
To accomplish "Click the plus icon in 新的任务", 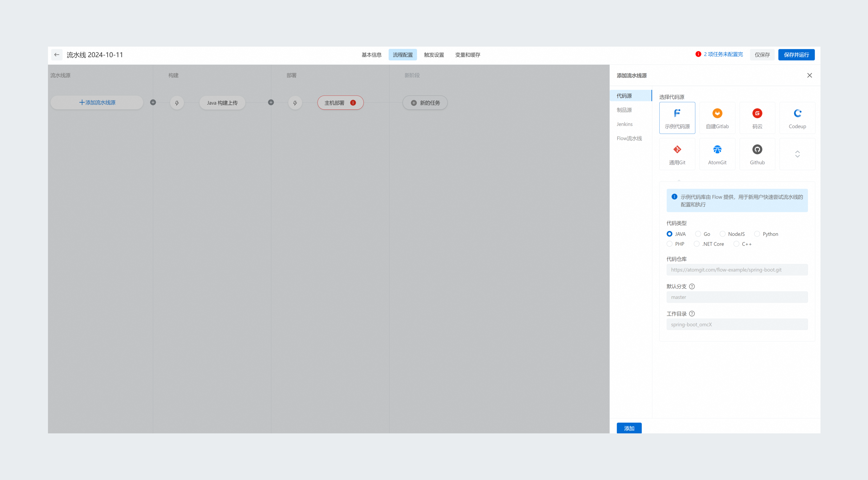I will tap(414, 103).
